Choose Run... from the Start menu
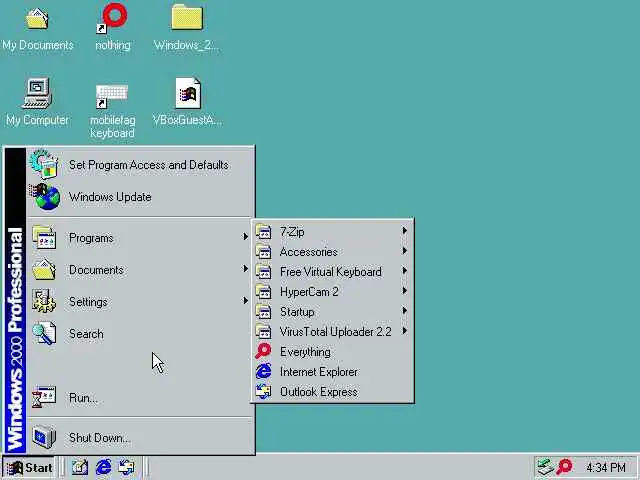 pos(140,397)
